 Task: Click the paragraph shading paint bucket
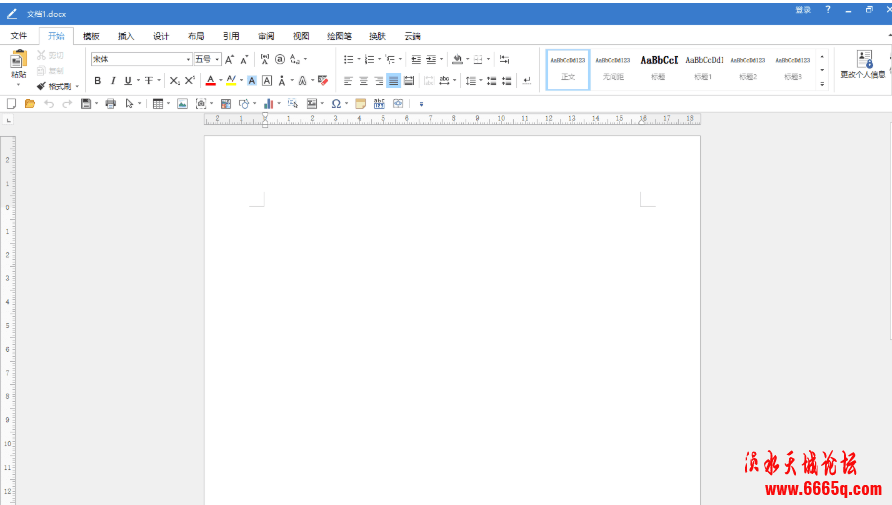tap(457, 59)
